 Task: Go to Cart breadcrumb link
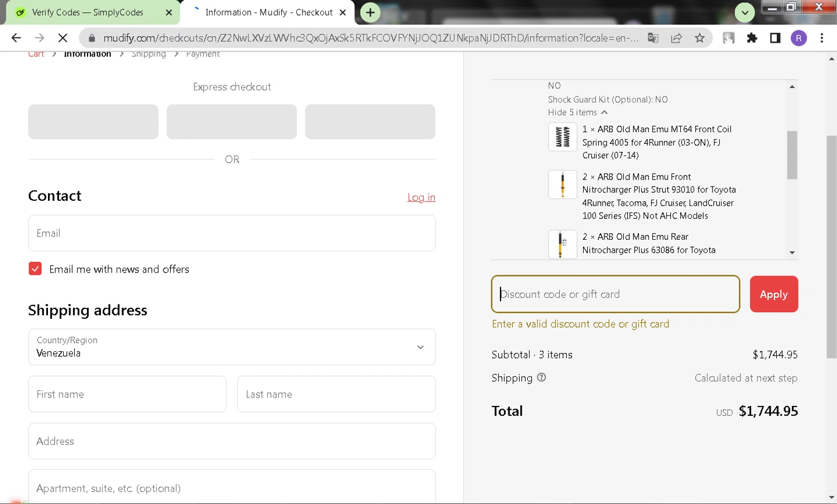point(36,54)
